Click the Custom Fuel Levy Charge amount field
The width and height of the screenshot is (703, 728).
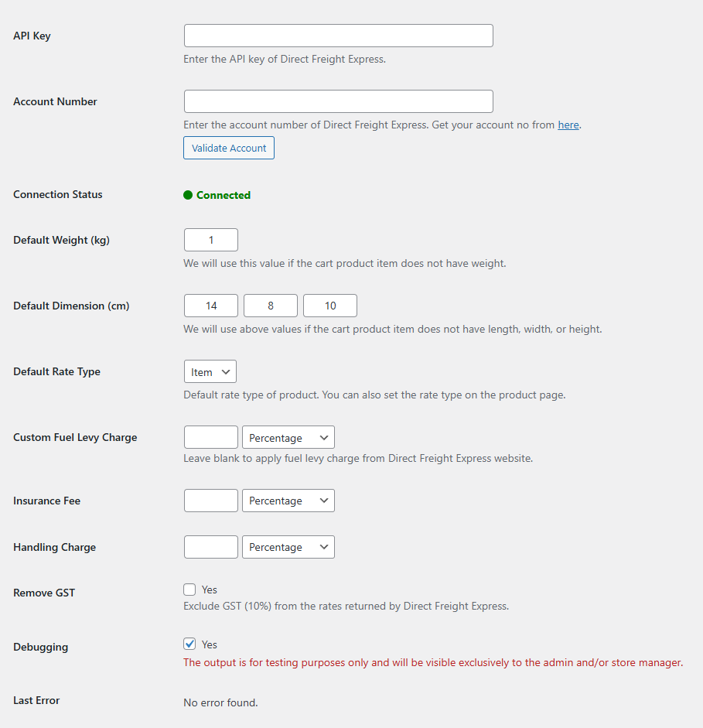(211, 437)
